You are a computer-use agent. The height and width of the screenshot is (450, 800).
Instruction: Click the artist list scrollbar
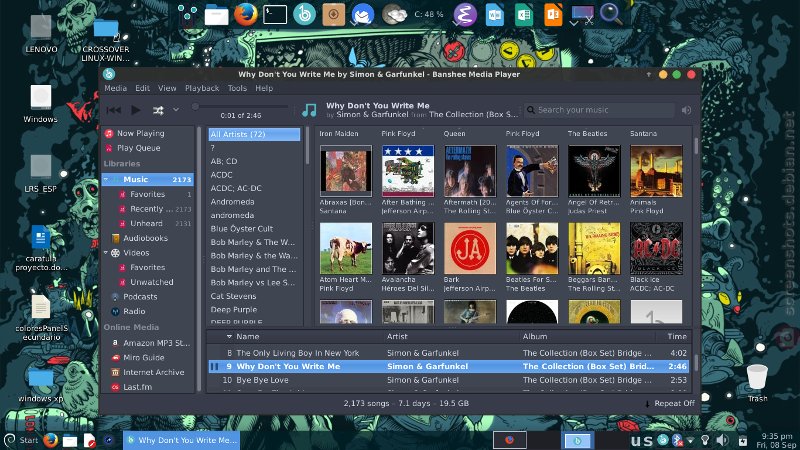tap(307, 146)
